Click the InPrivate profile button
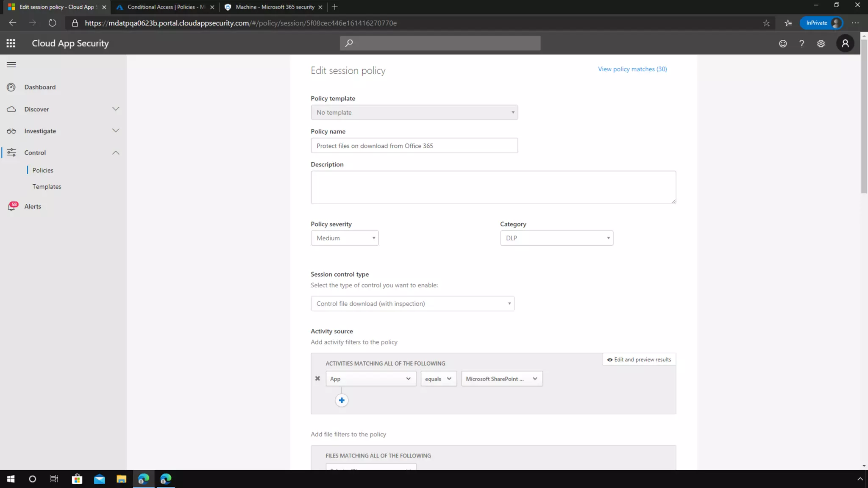 click(821, 23)
